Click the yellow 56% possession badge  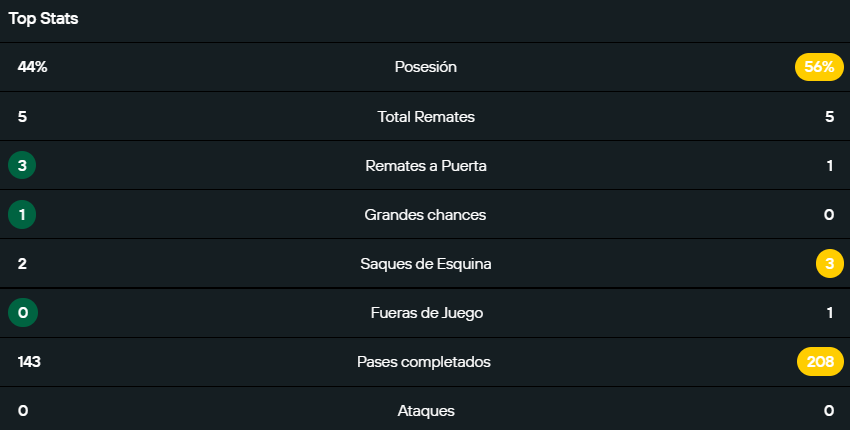[819, 67]
